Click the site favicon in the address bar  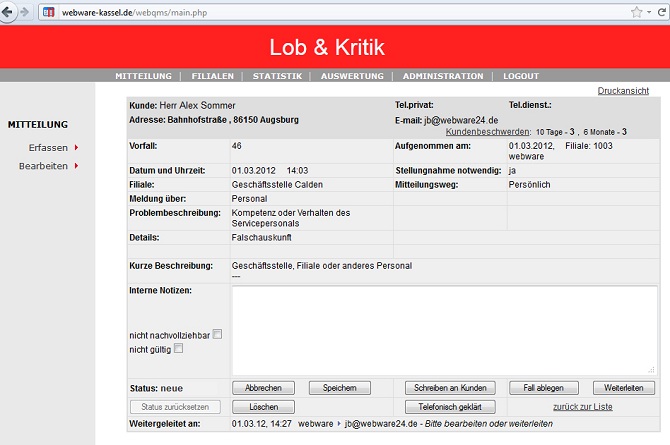49,12
